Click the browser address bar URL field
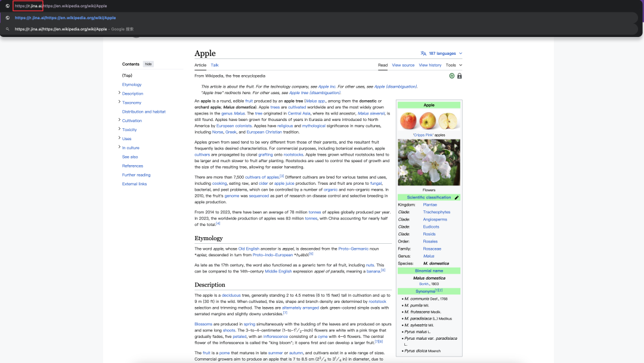This screenshot has height=363, width=644. tap(60, 5)
